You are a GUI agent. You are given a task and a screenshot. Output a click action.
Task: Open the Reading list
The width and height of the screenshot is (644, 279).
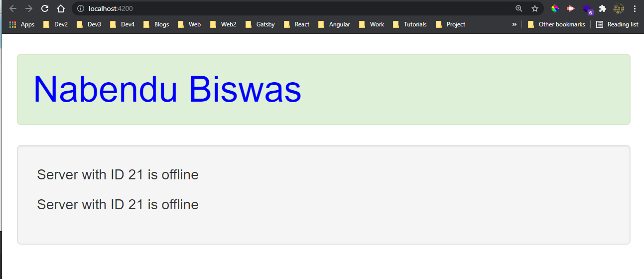point(617,24)
